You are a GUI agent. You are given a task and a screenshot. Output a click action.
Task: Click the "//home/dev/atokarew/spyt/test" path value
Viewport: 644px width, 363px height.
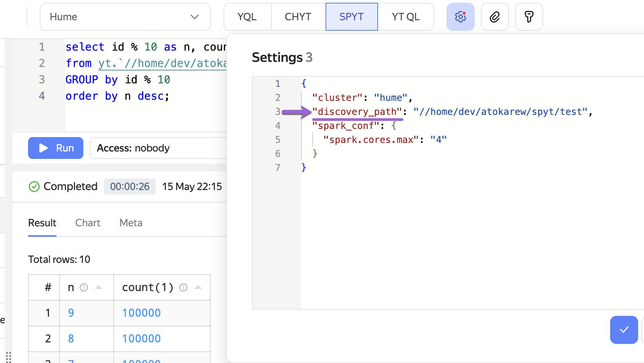pos(500,112)
